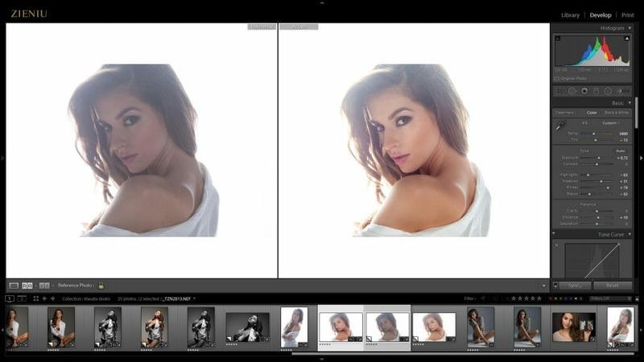
Task: Pick the White Balance eyedropper tool
Action: pyautogui.click(x=560, y=125)
